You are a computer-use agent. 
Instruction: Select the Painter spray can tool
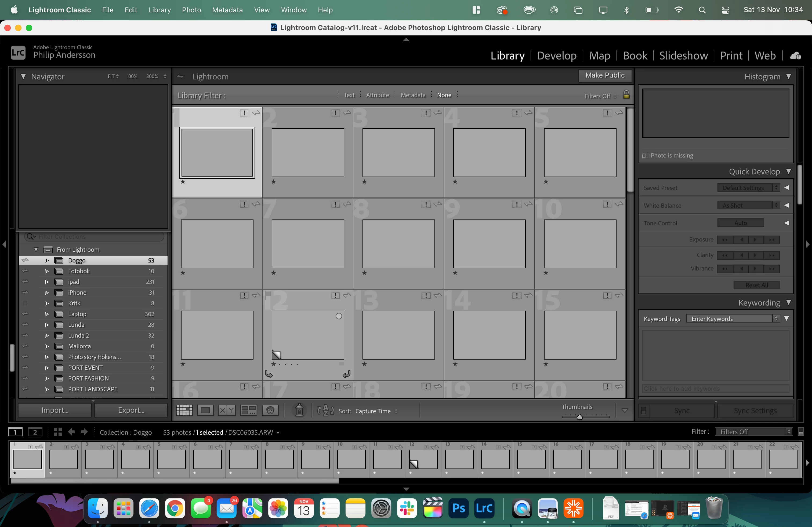coord(299,411)
